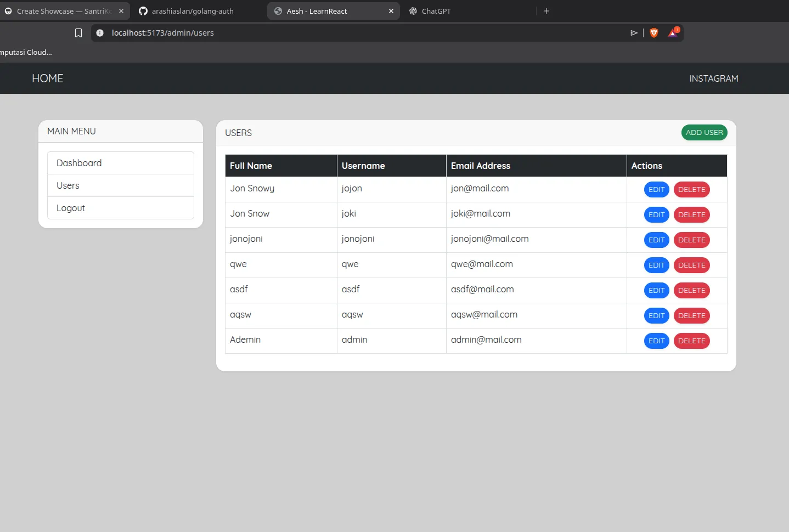Open the INSTAGRAM navbar link
The width and height of the screenshot is (789, 532).
coord(714,78)
